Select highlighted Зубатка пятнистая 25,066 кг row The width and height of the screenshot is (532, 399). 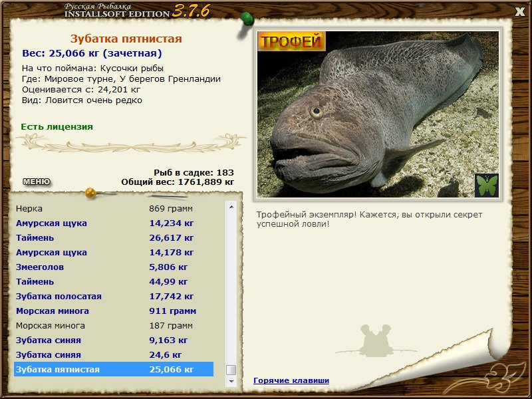click(114, 369)
